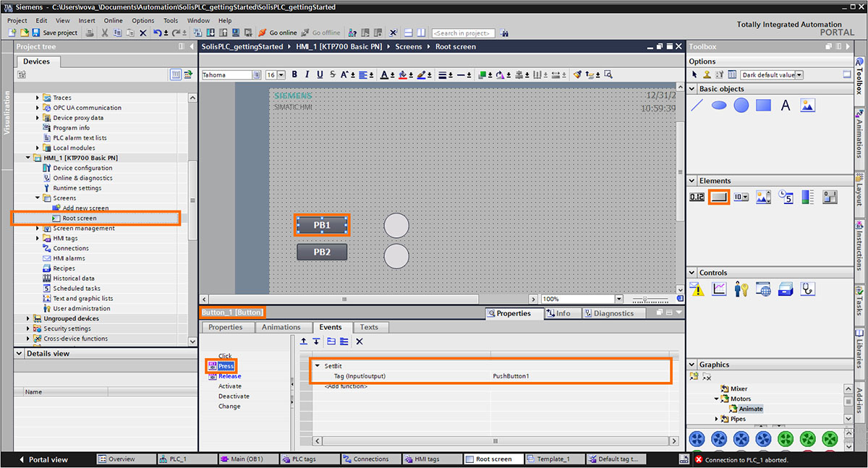Click the Cut scissors icon

coord(105,33)
